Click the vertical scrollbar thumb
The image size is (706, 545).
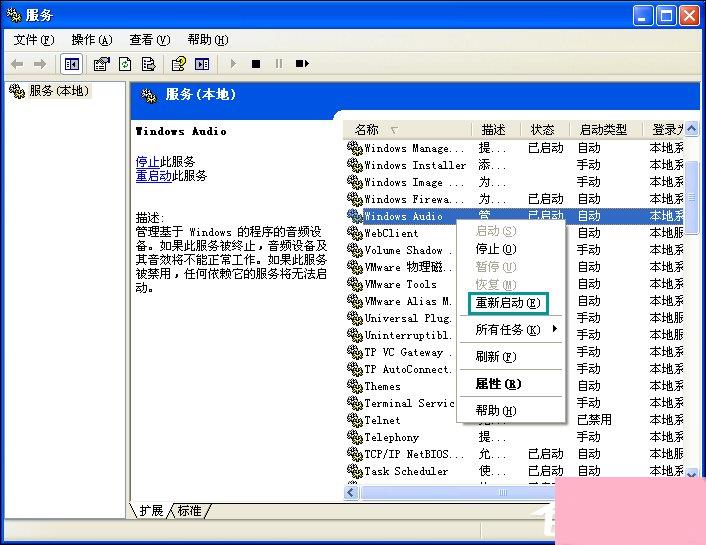(692, 198)
